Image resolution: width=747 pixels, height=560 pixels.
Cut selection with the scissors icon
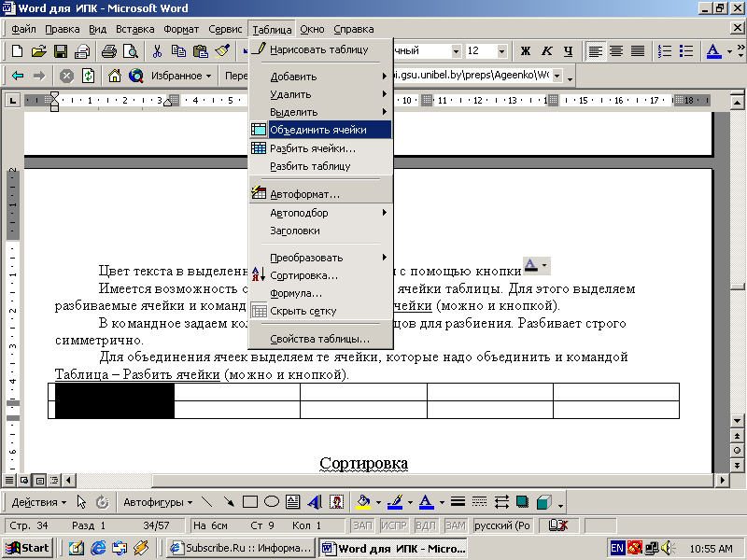157,50
